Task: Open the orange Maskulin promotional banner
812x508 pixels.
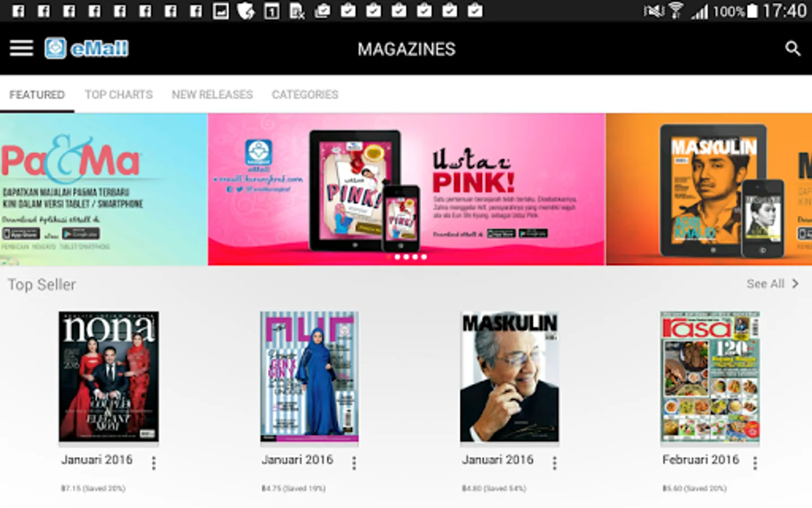Action: click(709, 189)
